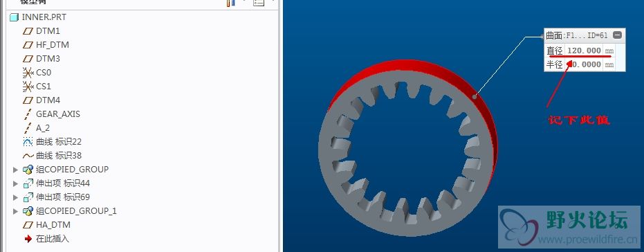Image resolution: width=644 pixels, height=252 pixels.
Task: Expand the 伸出项 标识69 node
Action: pos(16,197)
